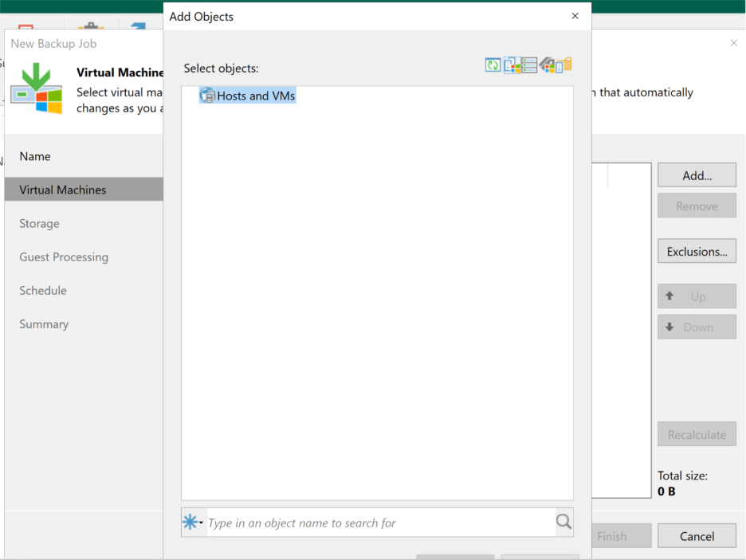Screen dimensions: 746x560
Task: Close the Add Objects dialog
Action: coord(575,16)
